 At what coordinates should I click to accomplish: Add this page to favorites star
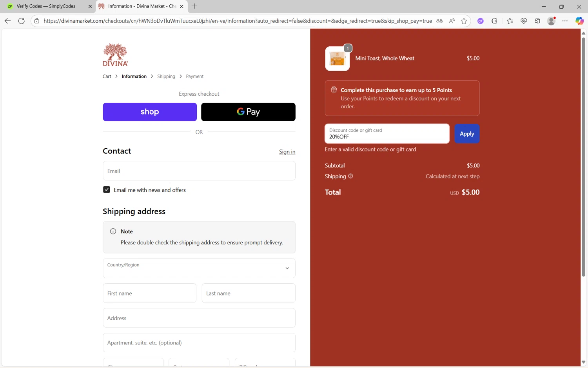click(464, 21)
